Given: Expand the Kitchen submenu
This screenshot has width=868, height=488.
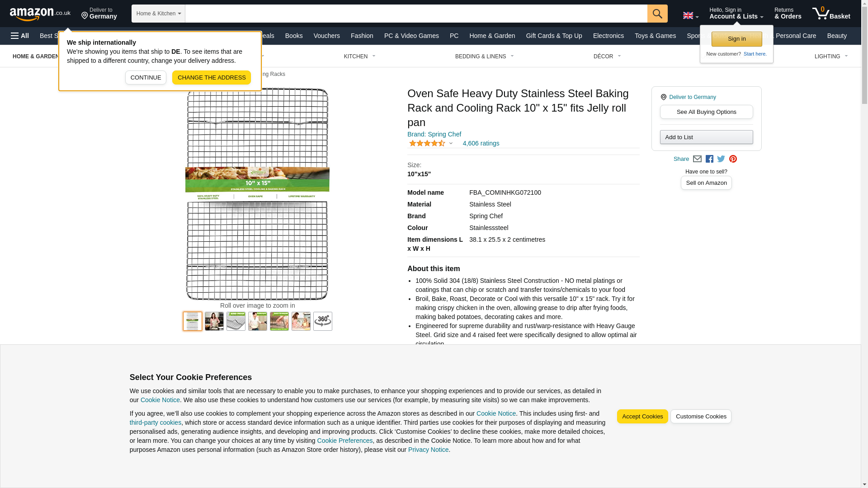Looking at the screenshot, I should tap(360, 56).
